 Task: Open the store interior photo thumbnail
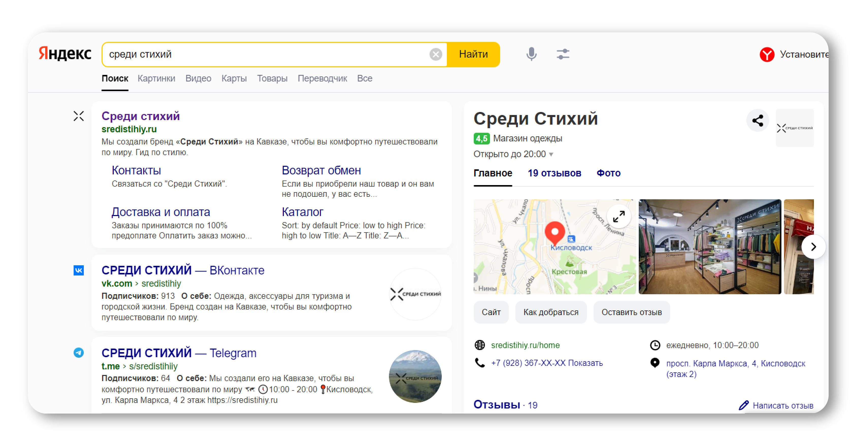pos(709,247)
